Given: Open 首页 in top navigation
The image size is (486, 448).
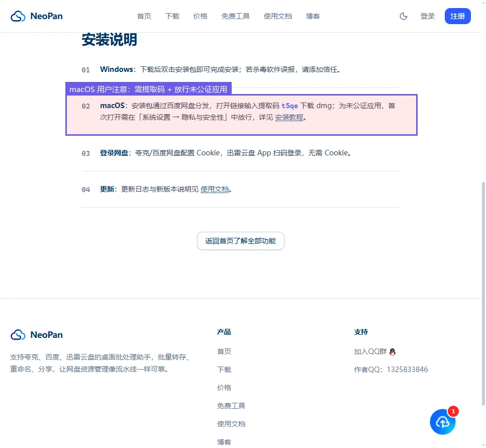Looking at the screenshot, I should pyautogui.click(x=144, y=16).
